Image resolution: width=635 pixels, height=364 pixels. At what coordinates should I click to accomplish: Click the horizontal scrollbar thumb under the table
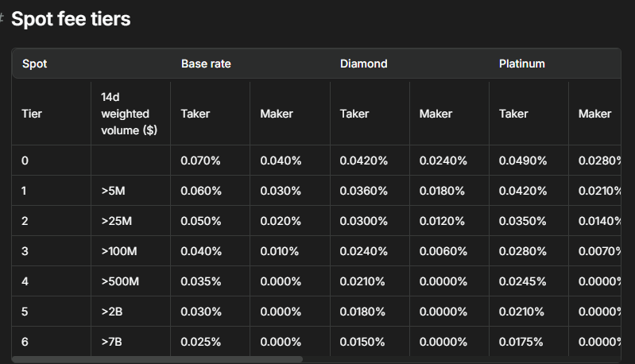(x=157, y=359)
